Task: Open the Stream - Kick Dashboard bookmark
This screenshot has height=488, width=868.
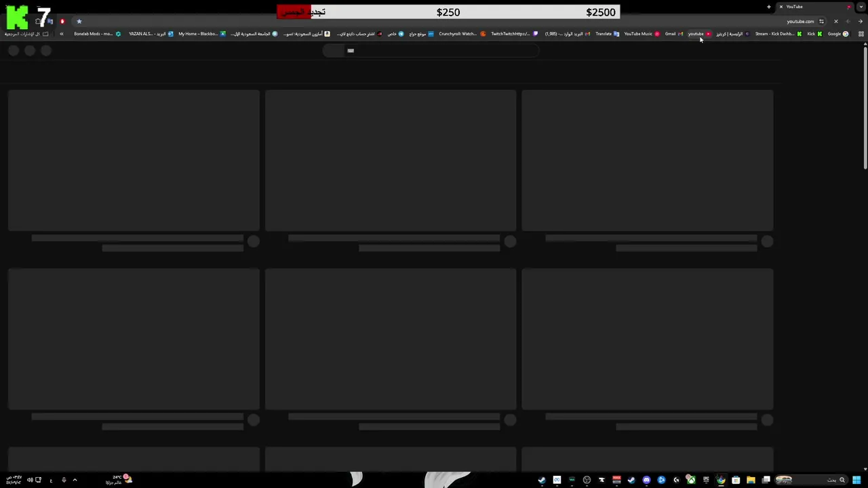Action: [x=778, y=34]
